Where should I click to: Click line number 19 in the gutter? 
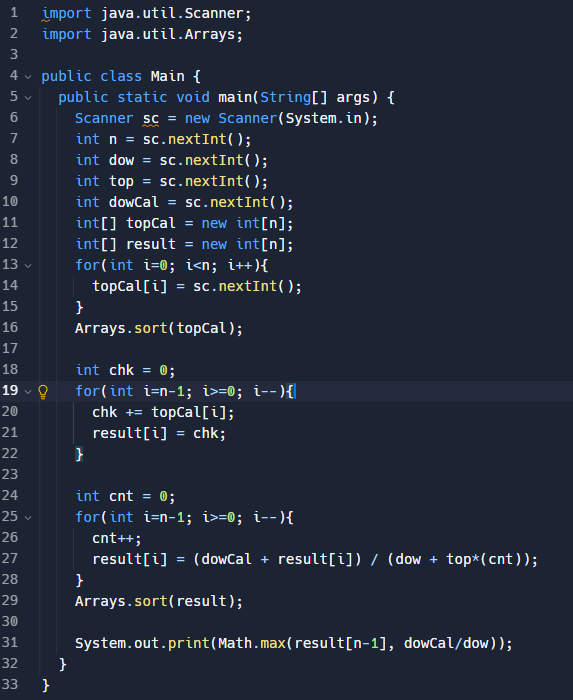10,391
